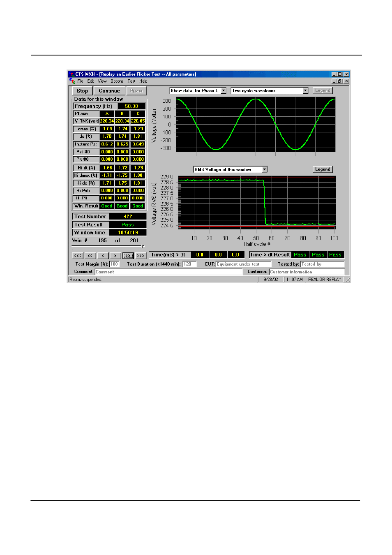Jump to last window with >>> button

pos(141,256)
